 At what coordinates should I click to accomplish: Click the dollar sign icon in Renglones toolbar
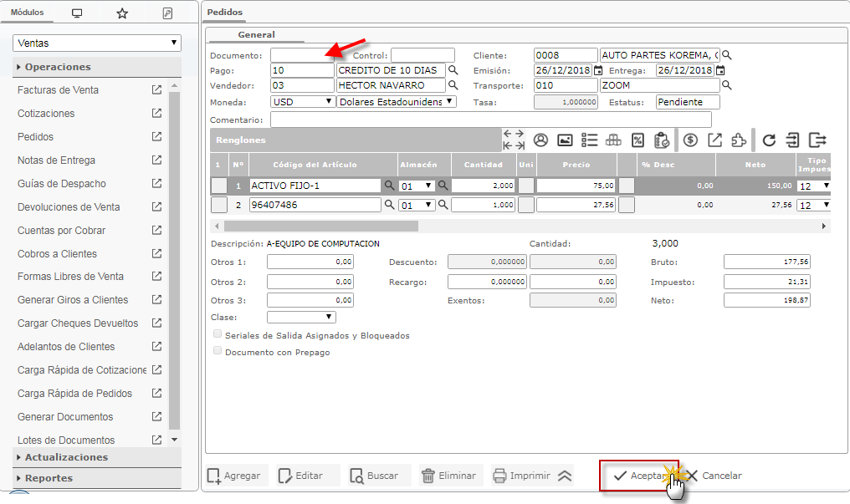pos(690,140)
